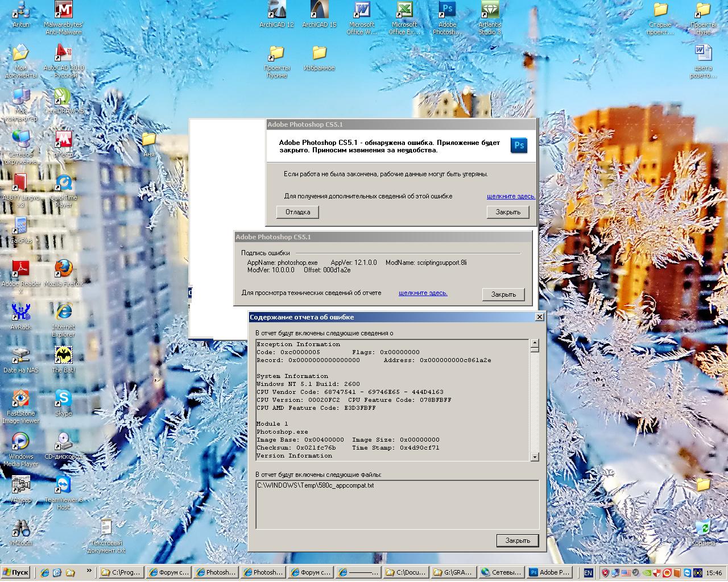Open AVRack desktop icon

tap(20, 317)
